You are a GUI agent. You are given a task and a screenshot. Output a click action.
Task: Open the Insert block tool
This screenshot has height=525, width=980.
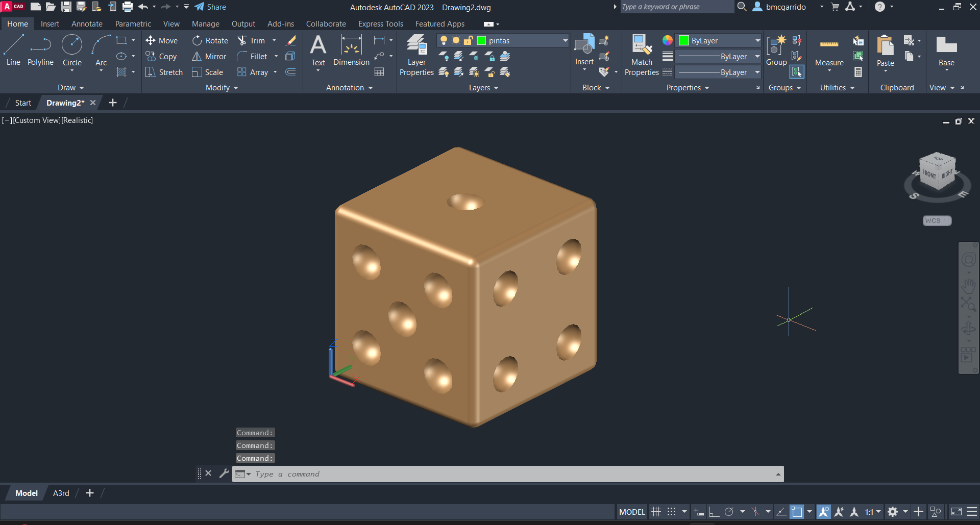(584, 50)
